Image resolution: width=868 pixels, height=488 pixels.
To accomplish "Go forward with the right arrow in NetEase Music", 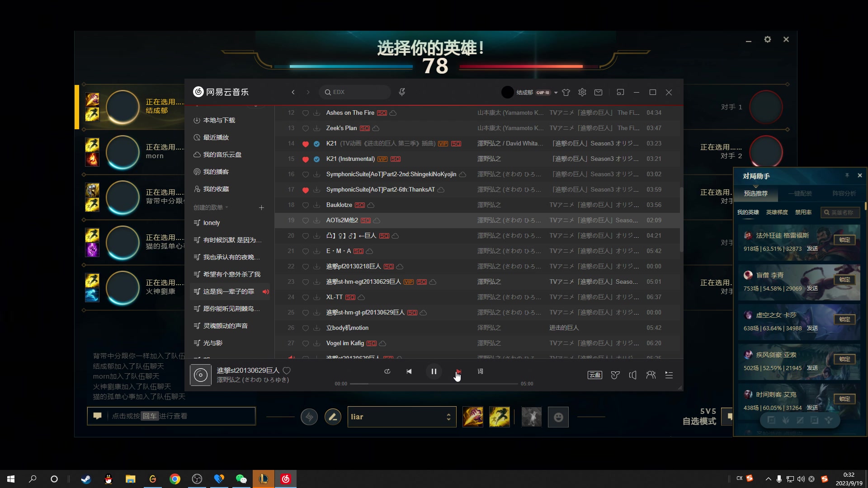I will 308,92.
